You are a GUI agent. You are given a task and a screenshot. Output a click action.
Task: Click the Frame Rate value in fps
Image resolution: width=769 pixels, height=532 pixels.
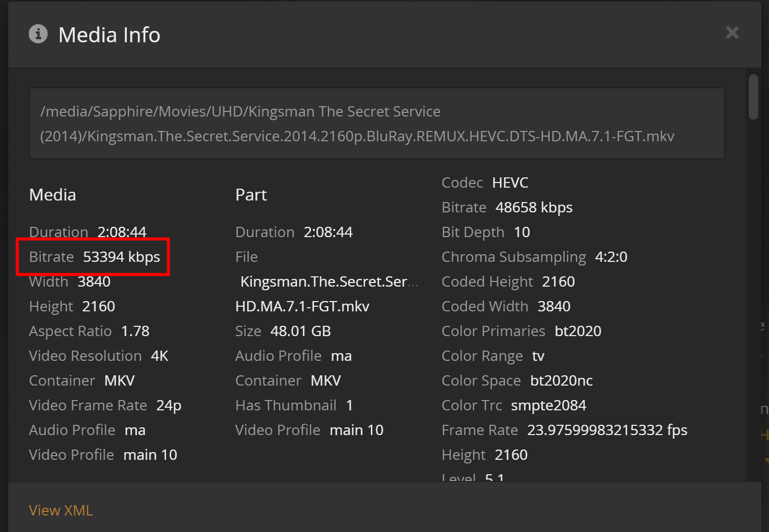(x=607, y=430)
